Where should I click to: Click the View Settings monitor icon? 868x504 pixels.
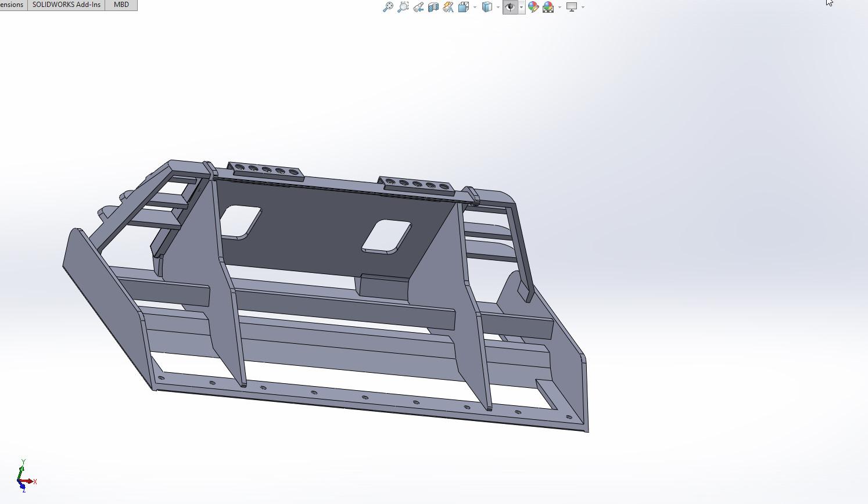pyautogui.click(x=572, y=7)
